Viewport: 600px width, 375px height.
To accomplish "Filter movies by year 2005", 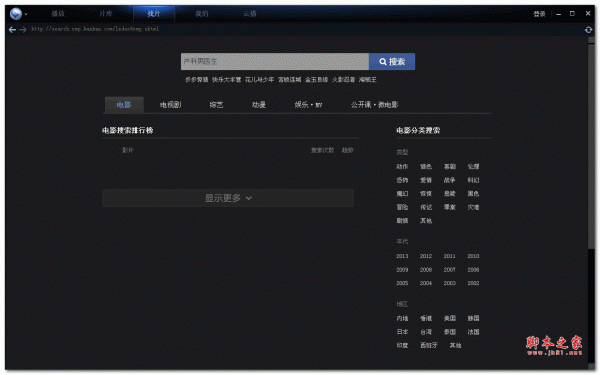I will coord(402,283).
